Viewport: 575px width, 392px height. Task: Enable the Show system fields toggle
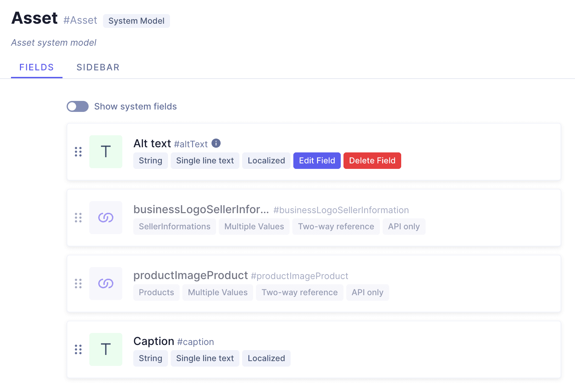click(x=78, y=106)
